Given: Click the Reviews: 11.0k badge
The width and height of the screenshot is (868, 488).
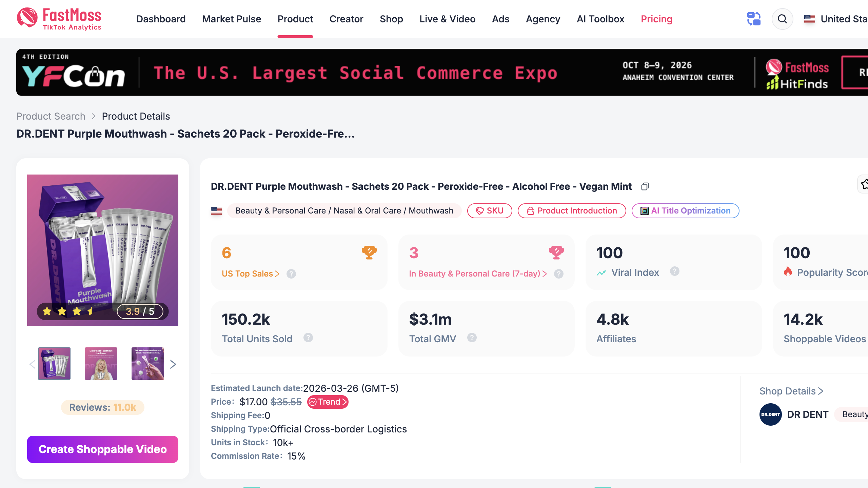Looking at the screenshot, I should (103, 407).
